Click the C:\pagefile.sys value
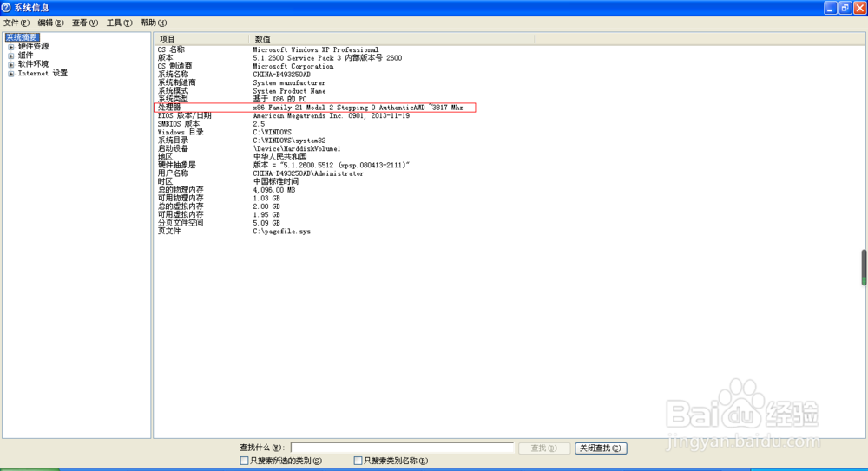The image size is (868, 471). pyautogui.click(x=282, y=232)
